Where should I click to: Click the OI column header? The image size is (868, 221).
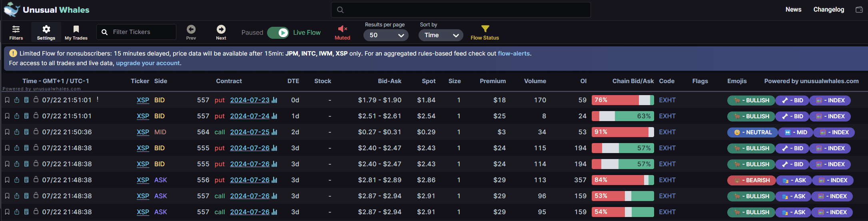(x=583, y=81)
